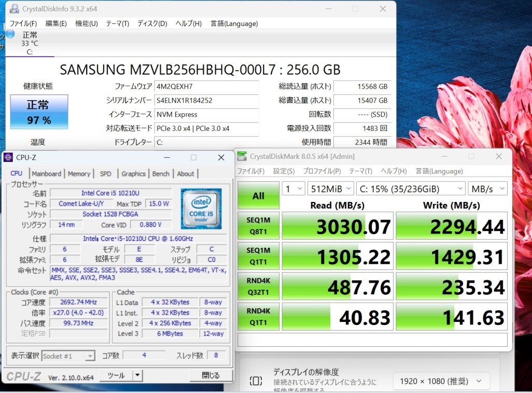The image size is (532, 393).
Task: Click the ツール button in CPU-Z
Action: (116, 375)
